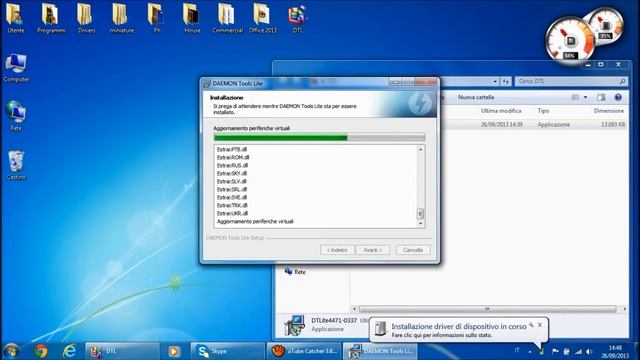Open the Explorer view options dropdown

click(x=585, y=97)
